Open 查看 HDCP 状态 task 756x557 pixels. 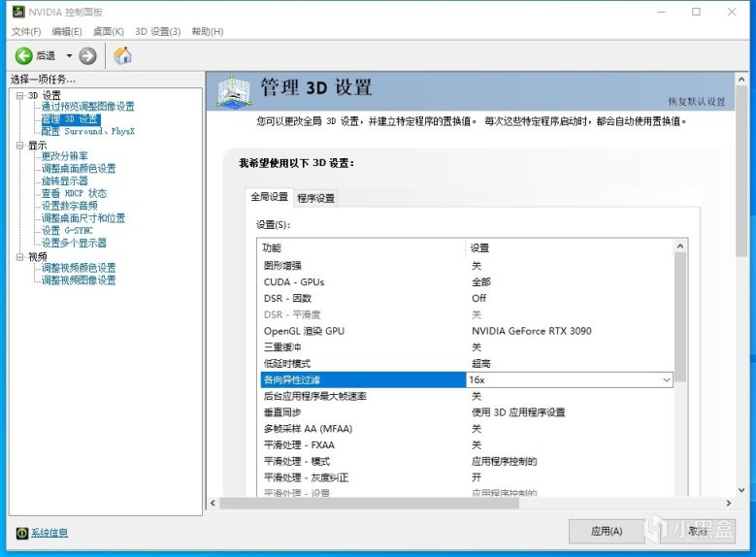point(74,193)
